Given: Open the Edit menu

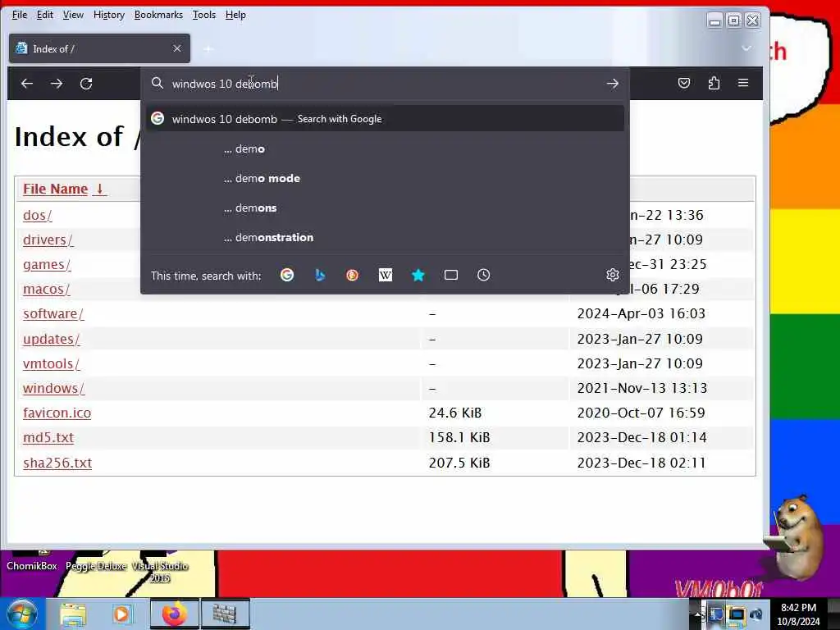Looking at the screenshot, I should [45, 15].
